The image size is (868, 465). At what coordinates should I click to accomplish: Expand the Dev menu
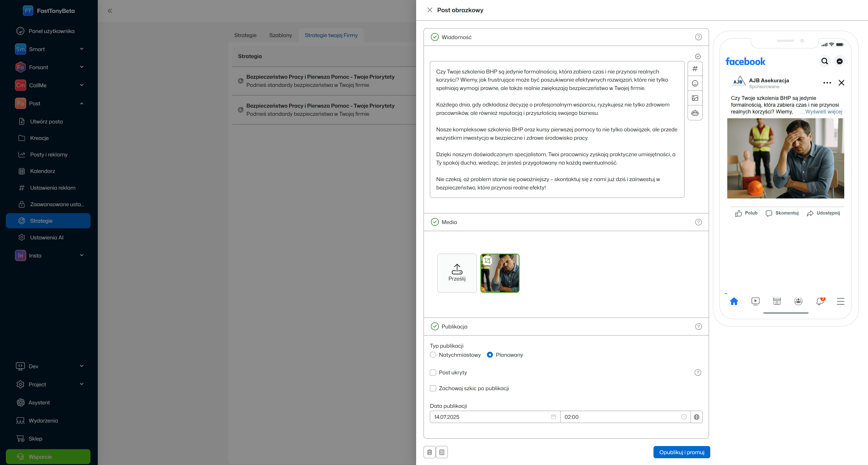(x=48, y=366)
